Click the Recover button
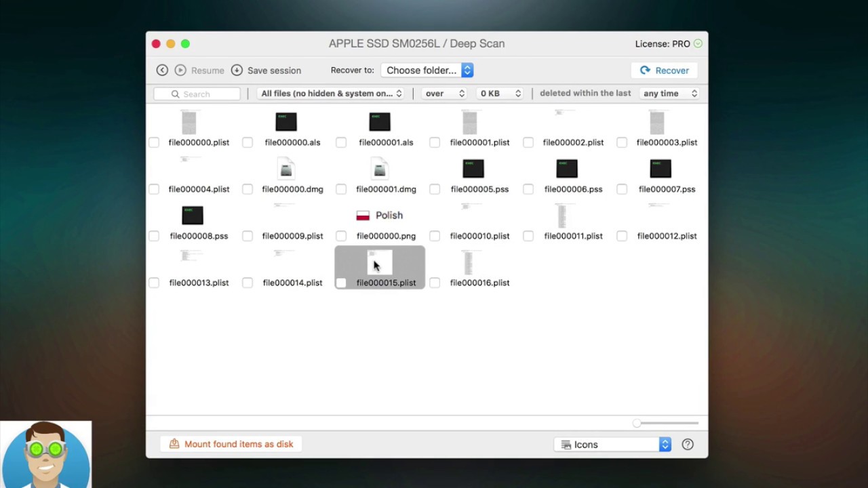Screen dimensions: 868x488 click(664, 70)
